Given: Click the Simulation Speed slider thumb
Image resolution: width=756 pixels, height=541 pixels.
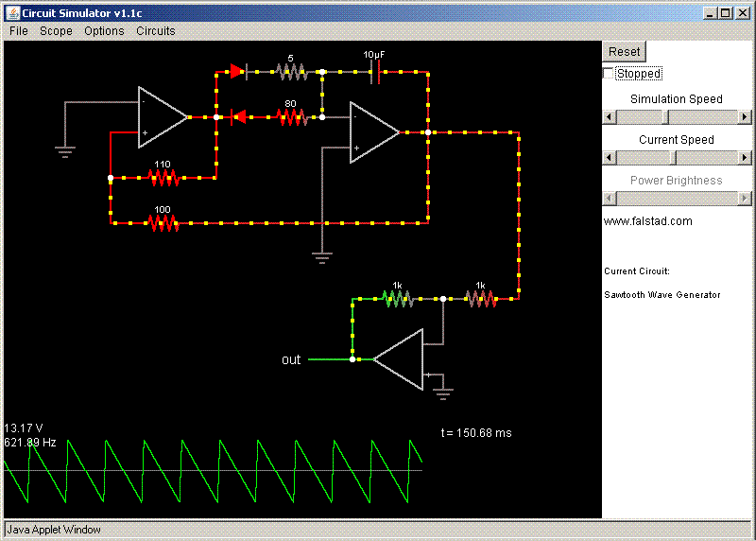Looking at the screenshot, I should (x=664, y=116).
